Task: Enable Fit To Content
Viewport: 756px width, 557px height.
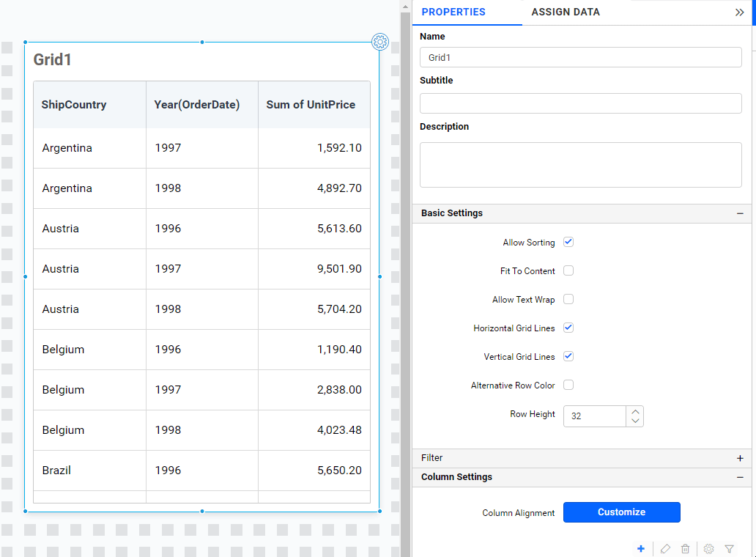Action: click(568, 270)
